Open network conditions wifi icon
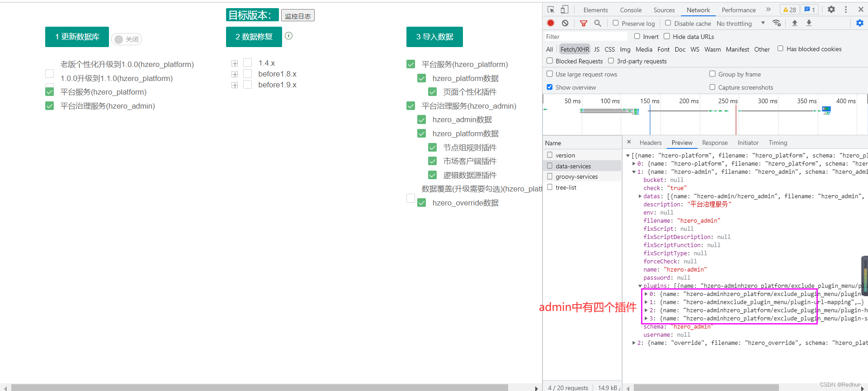The image size is (868, 391). coord(777,23)
